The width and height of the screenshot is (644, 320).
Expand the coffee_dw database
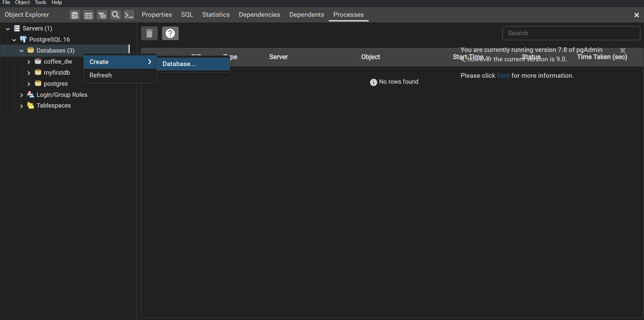(29, 62)
